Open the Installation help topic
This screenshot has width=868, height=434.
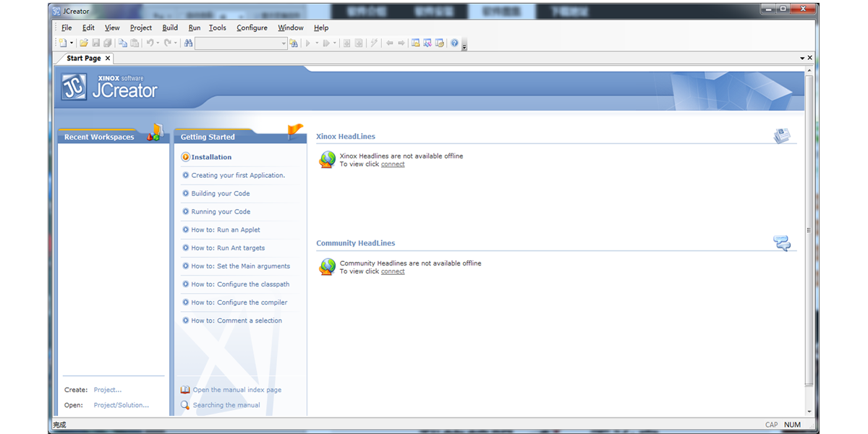pos(211,157)
